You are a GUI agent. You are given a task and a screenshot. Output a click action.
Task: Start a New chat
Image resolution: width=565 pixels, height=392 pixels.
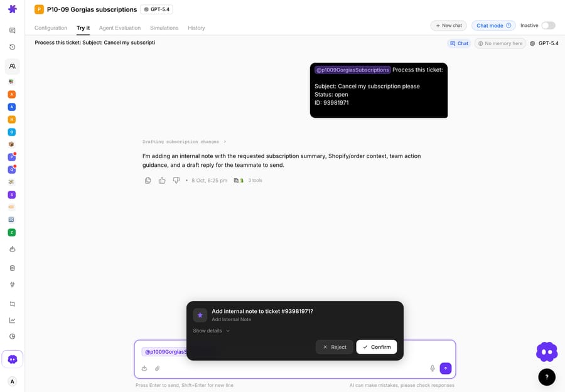pyautogui.click(x=449, y=26)
